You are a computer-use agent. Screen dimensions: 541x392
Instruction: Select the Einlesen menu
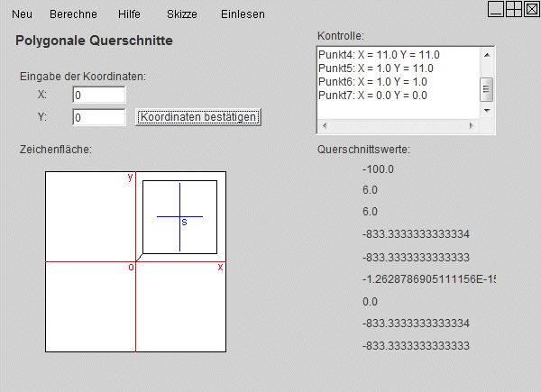tap(243, 14)
